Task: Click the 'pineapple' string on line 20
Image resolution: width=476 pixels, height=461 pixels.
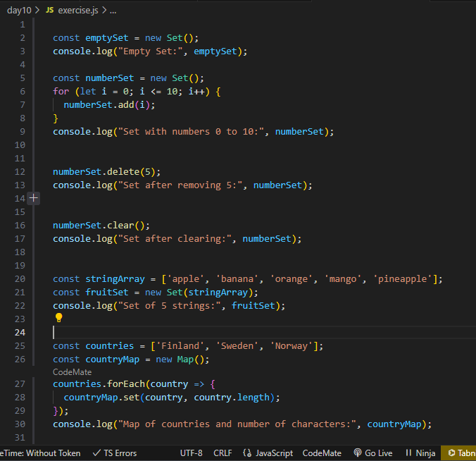Action: coord(402,279)
